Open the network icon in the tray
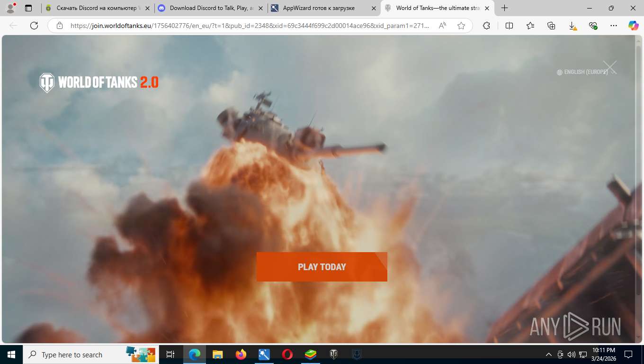The width and height of the screenshot is (644, 364). (583, 355)
